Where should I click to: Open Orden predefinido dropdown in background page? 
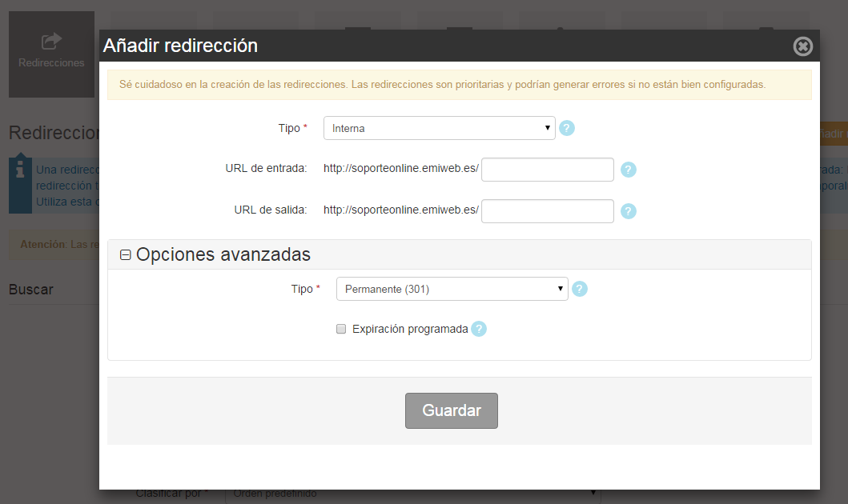[x=412, y=493]
